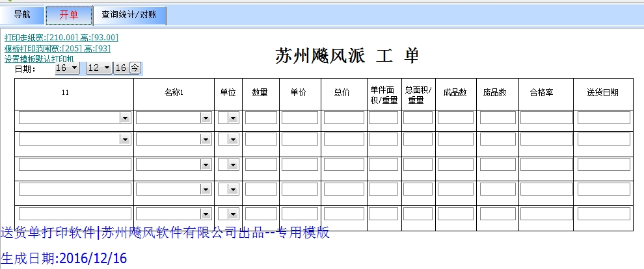This screenshot has height=269, width=644.
Task: Click the first row's 单件面积/重量 field
Action: (x=384, y=118)
